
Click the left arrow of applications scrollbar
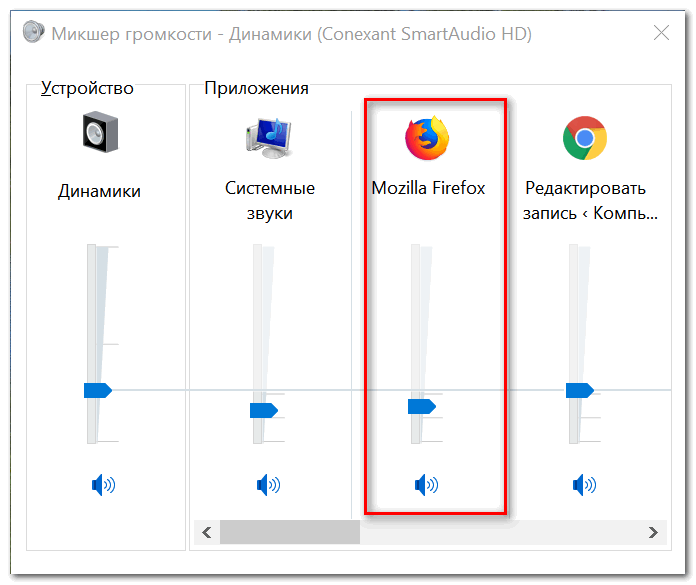point(207,532)
